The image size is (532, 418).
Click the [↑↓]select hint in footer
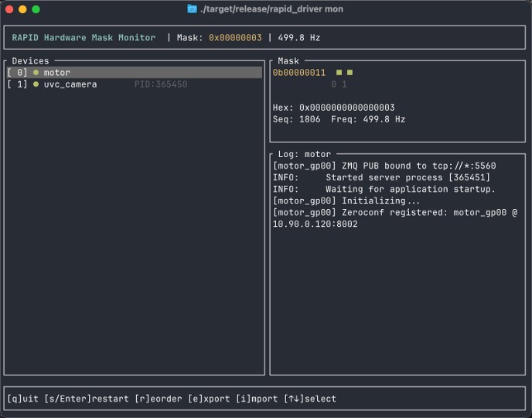(x=310, y=399)
